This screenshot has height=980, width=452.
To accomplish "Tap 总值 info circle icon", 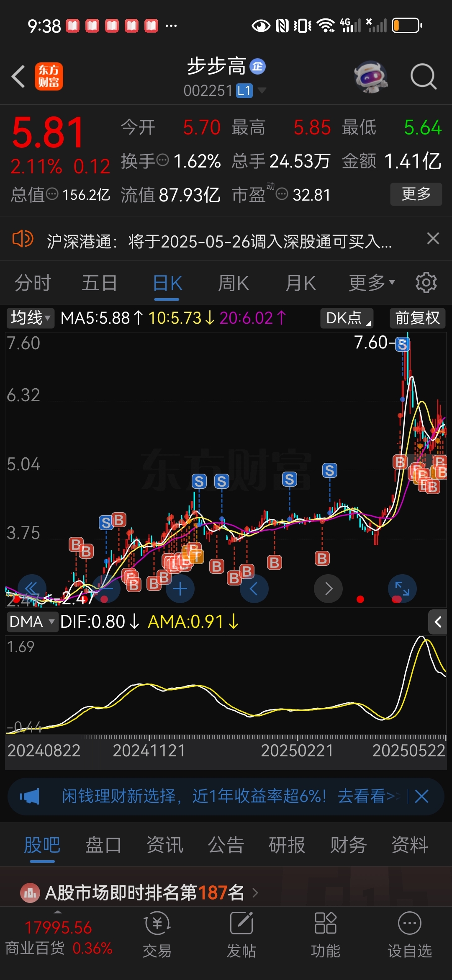I will point(52,194).
